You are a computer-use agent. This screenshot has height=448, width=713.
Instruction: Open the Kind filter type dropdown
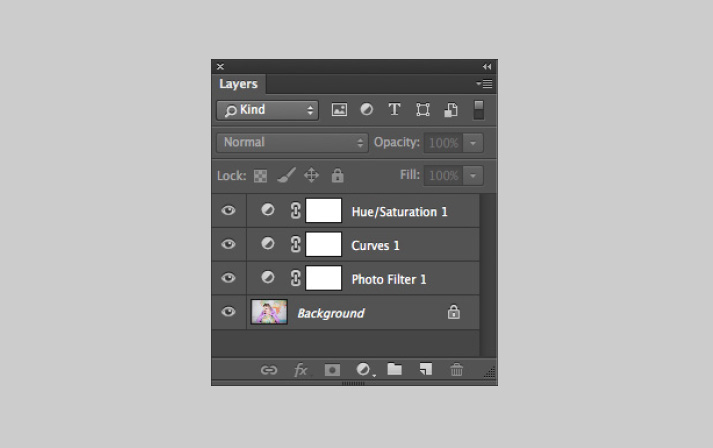[x=267, y=110]
